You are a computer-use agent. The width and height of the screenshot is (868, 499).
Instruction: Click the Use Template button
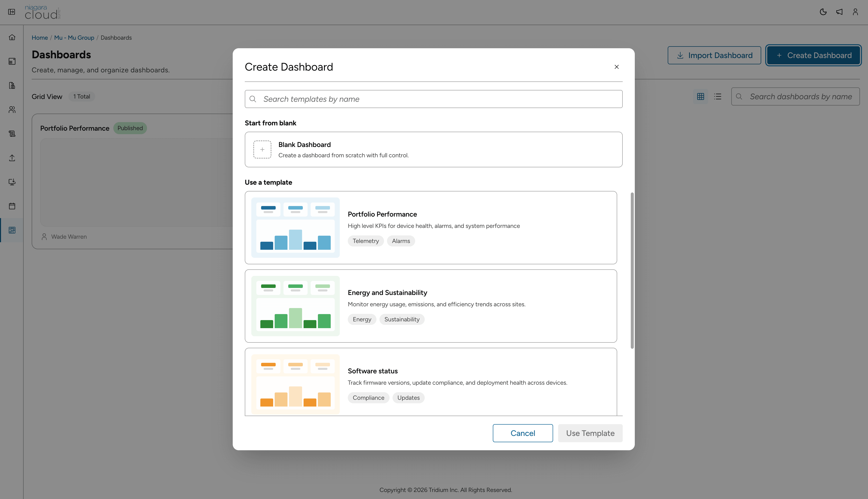[590, 433]
